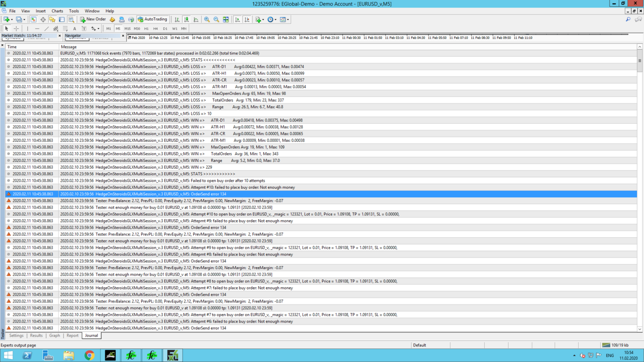
Task: Click the Tile Windows icon
Action: [x=226, y=19]
